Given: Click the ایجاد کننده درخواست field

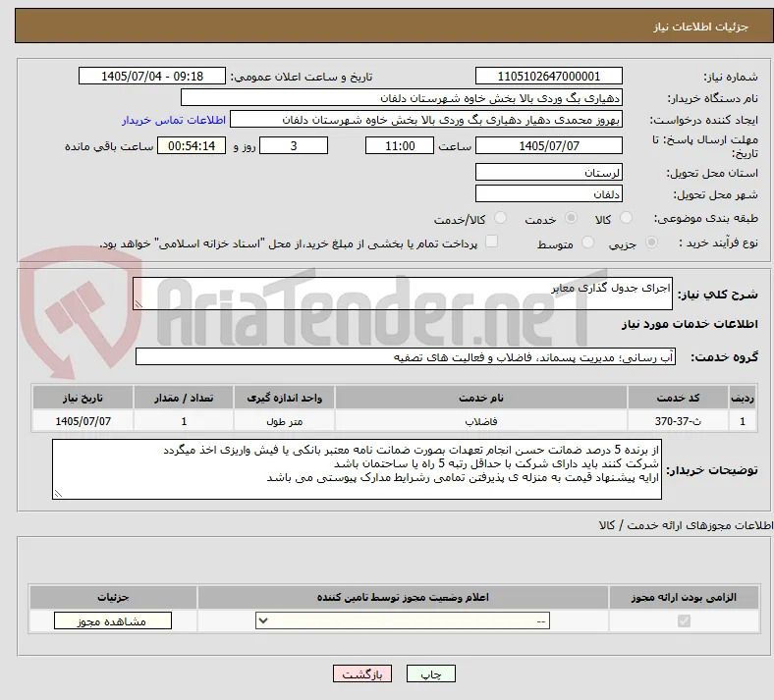Looking at the screenshot, I should click(x=426, y=120).
